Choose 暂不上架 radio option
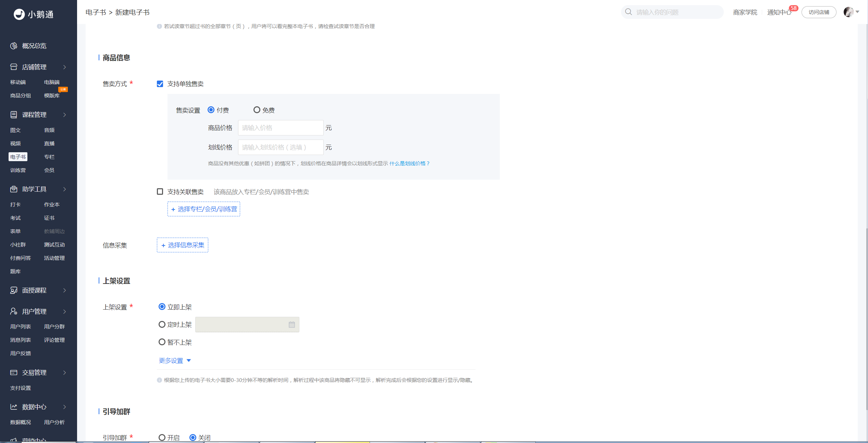The image size is (868, 443). pyautogui.click(x=162, y=342)
